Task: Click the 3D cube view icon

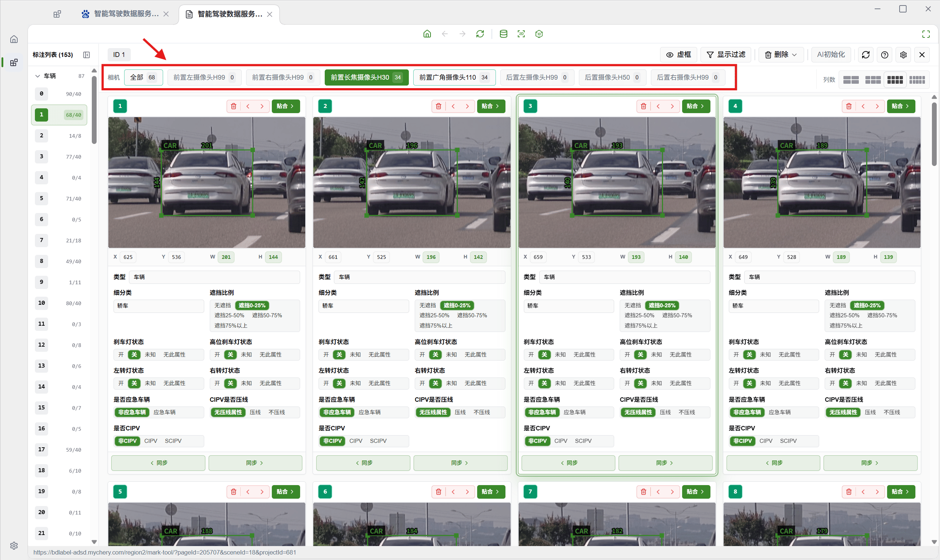Action: (539, 34)
